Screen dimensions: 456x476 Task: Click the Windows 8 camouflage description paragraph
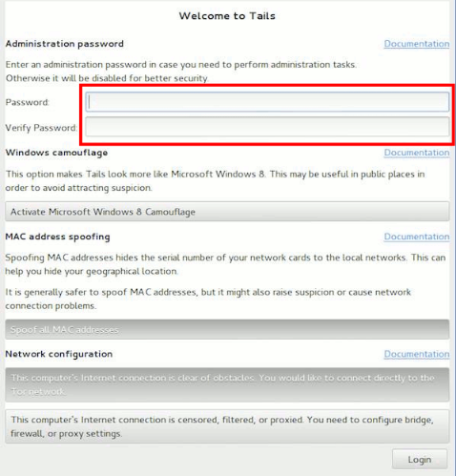(x=215, y=181)
